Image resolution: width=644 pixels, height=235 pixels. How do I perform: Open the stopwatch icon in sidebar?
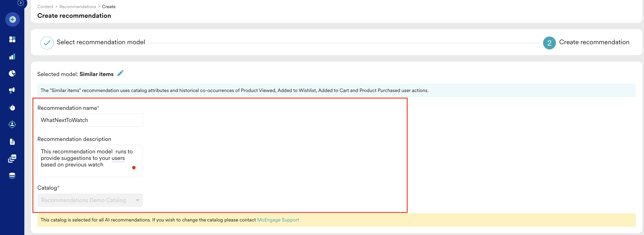(12, 108)
